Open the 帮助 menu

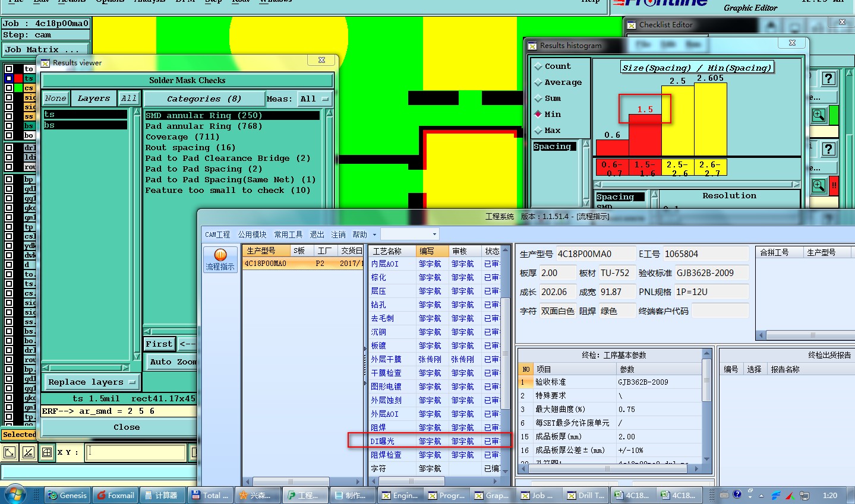pos(359,235)
